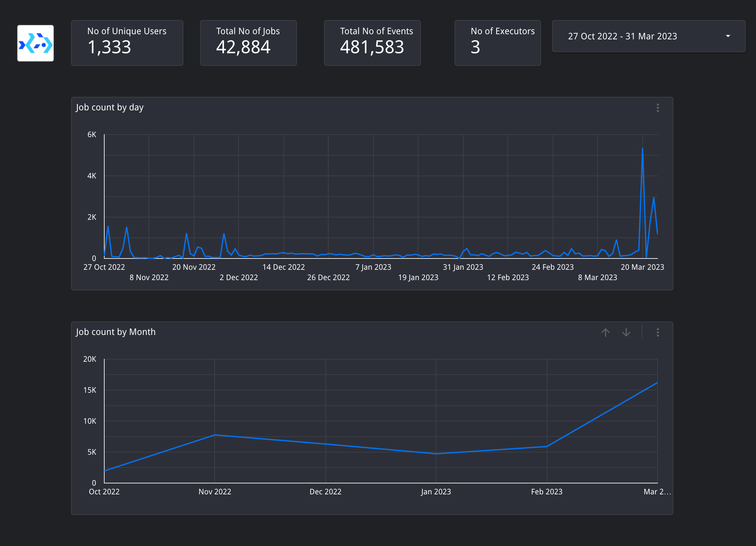Click the Total No of Events scorecard
The width and height of the screenshot is (756, 546).
pos(372,43)
